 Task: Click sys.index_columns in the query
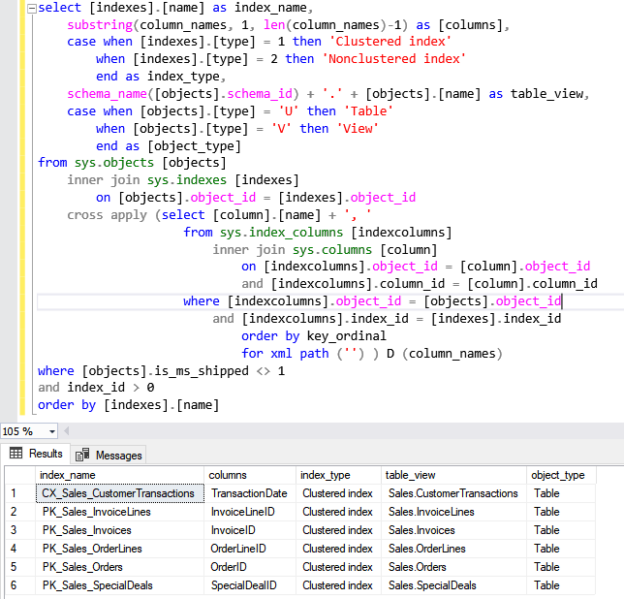[x=281, y=232]
